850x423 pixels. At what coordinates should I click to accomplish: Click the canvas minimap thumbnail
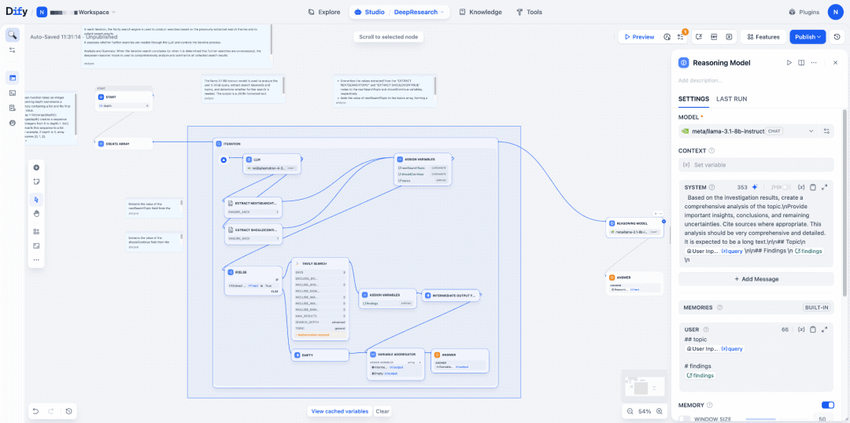tap(644, 386)
